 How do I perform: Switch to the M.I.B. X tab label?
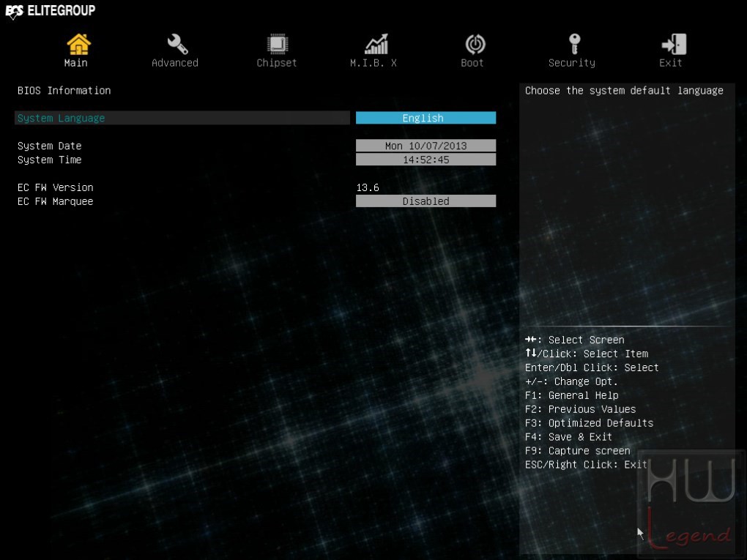point(373,63)
